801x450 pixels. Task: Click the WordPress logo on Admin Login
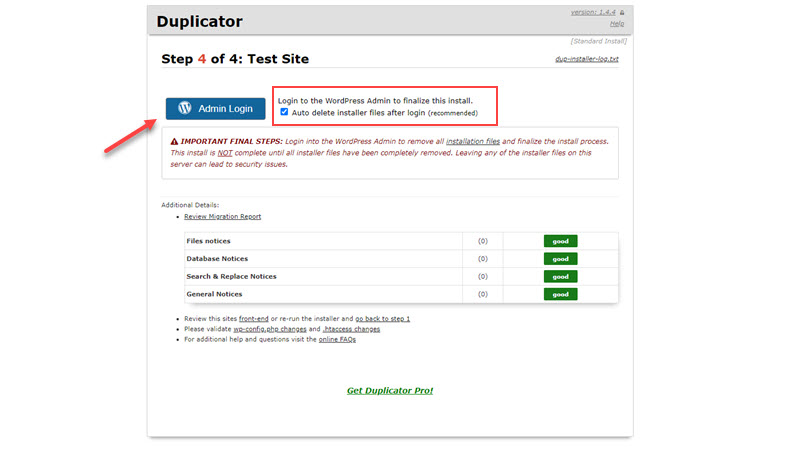click(x=184, y=108)
